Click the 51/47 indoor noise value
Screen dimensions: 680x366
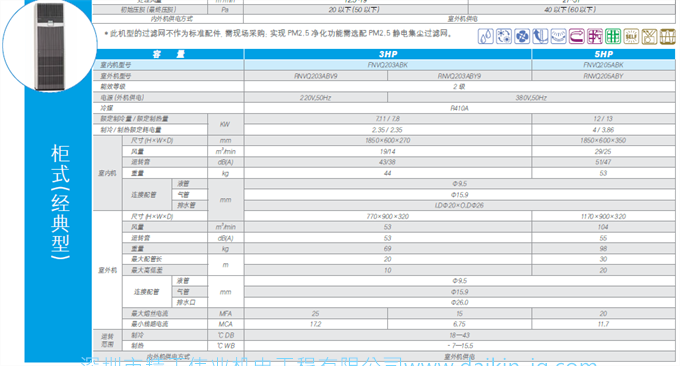pyautogui.click(x=603, y=162)
